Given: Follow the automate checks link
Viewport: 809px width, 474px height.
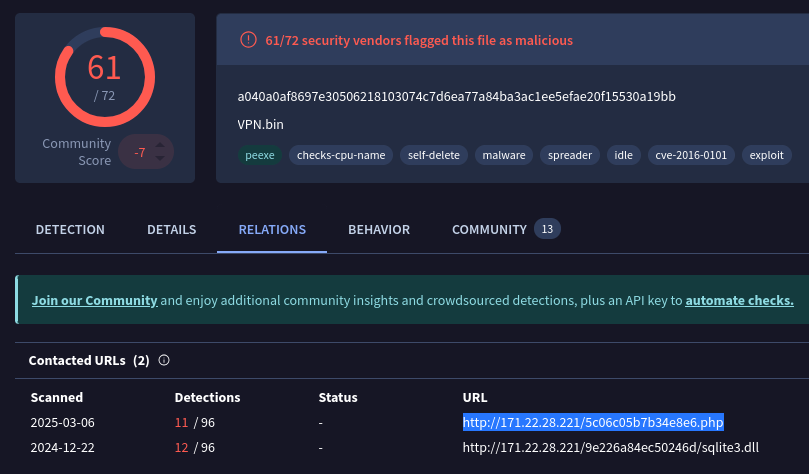Looking at the screenshot, I should (739, 300).
